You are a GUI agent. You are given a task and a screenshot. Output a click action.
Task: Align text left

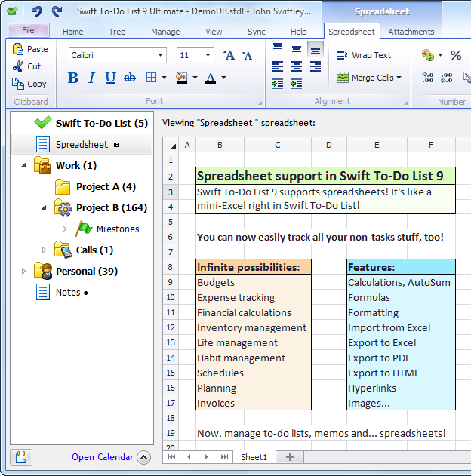278,66
